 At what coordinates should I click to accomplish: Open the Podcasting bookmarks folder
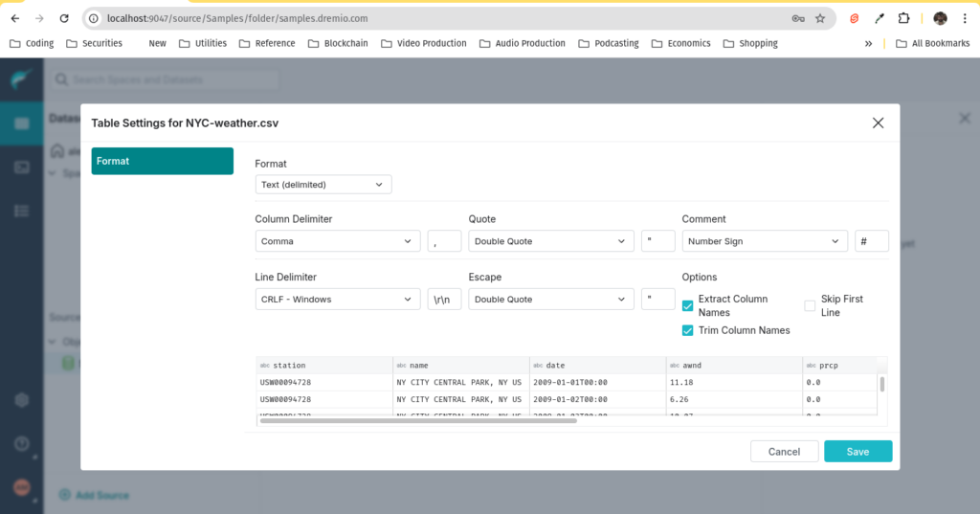[609, 43]
